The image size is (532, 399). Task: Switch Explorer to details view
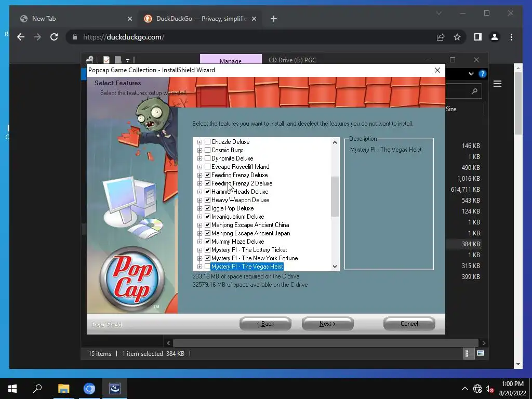click(x=468, y=353)
